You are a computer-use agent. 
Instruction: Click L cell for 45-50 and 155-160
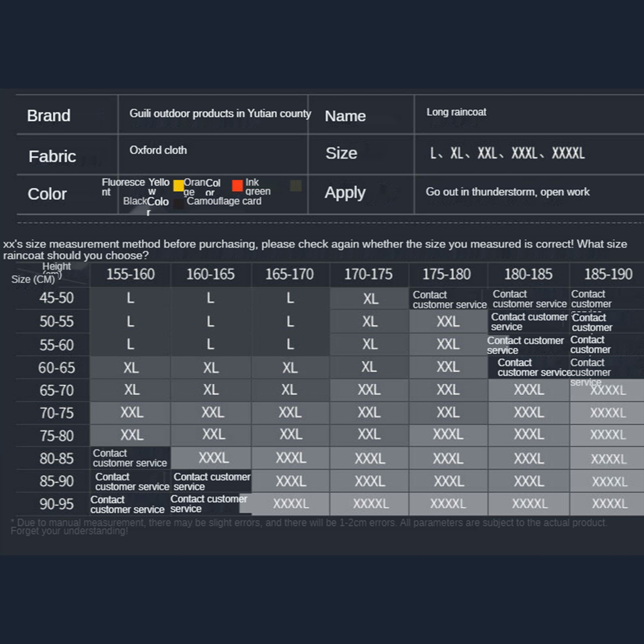tap(130, 298)
